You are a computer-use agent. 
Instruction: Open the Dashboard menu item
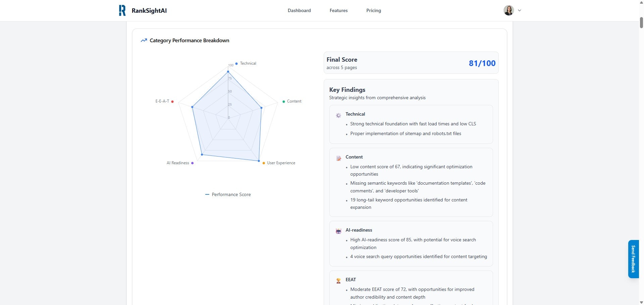click(299, 10)
